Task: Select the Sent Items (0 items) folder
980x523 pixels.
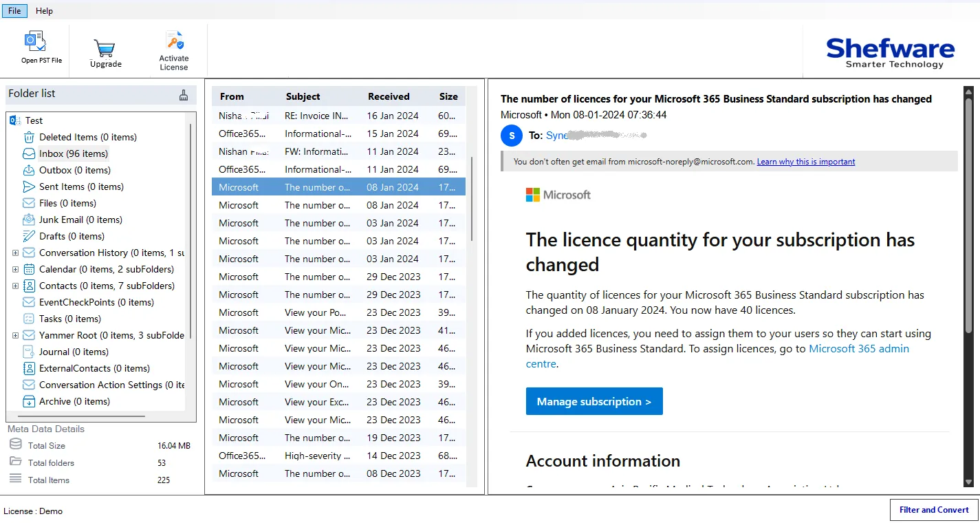Action: tap(81, 186)
